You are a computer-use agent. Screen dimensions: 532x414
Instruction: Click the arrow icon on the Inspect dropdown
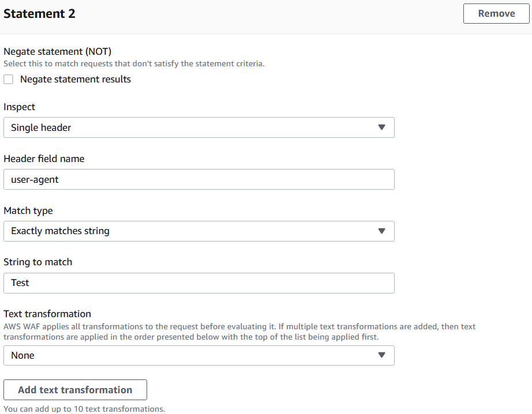pyautogui.click(x=381, y=127)
